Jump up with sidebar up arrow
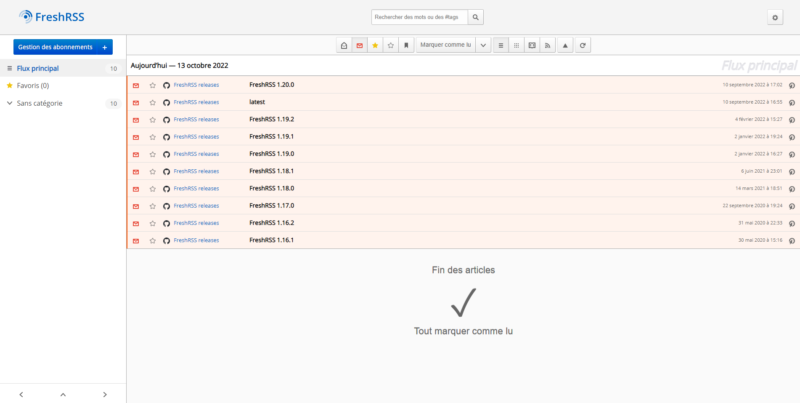The width and height of the screenshot is (800, 403). (x=63, y=394)
